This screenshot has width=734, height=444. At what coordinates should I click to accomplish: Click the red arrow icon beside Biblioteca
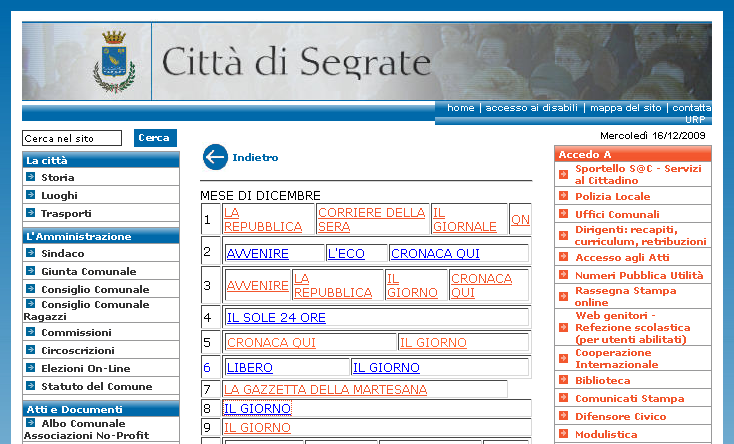(564, 379)
